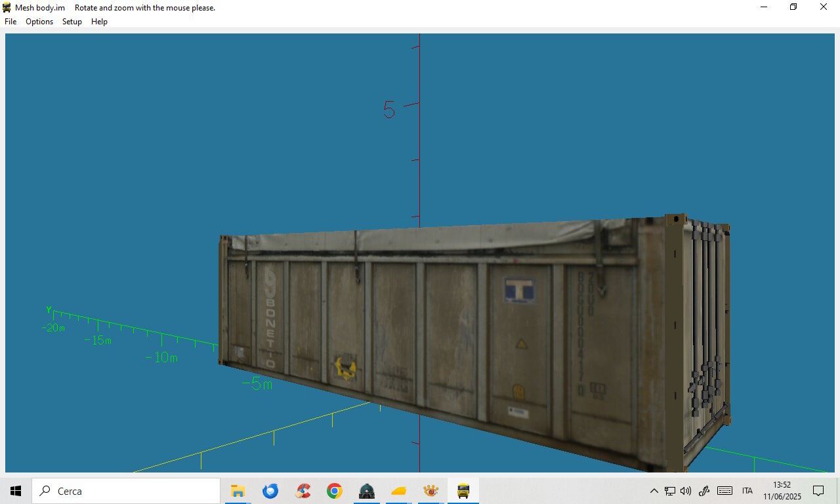840x504 pixels.
Task: Open Thunderbird from the taskbar
Action: 270,491
